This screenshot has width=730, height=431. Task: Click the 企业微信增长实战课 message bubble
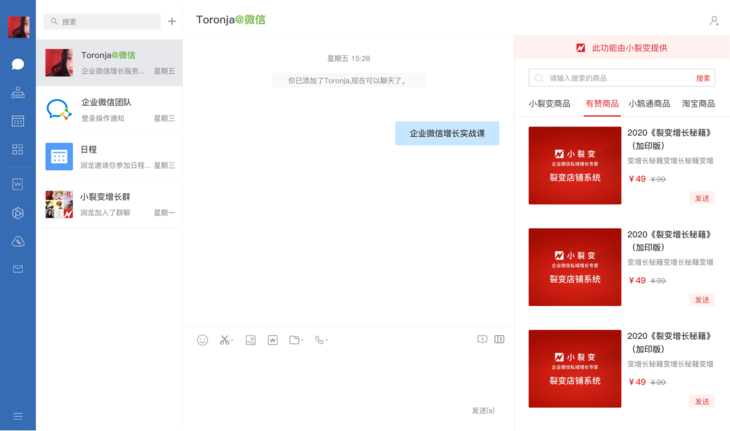click(x=447, y=134)
